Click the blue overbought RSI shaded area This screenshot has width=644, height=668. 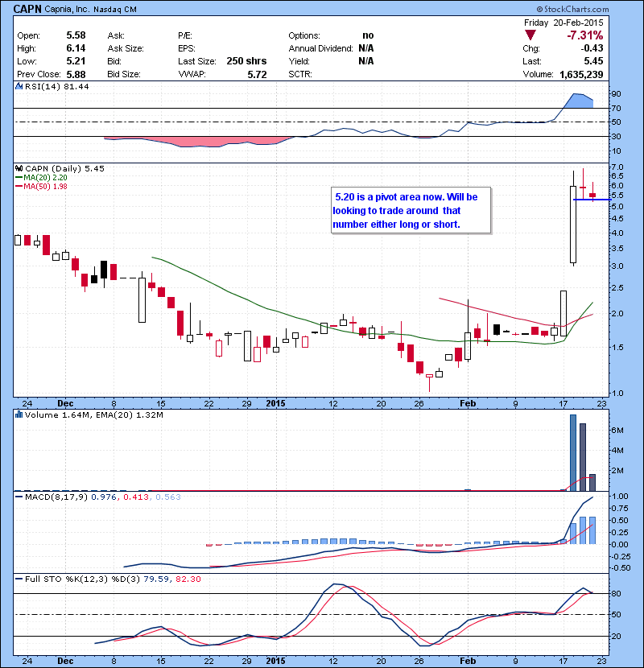(580, 101)
